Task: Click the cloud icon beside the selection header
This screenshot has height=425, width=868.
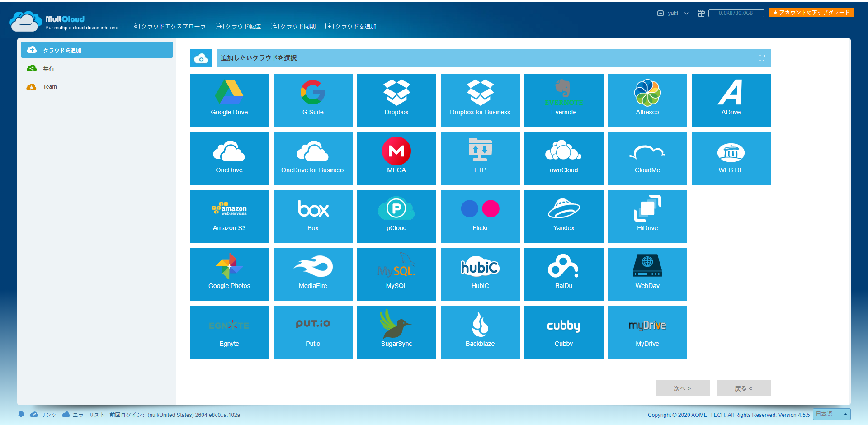Action: tap(201, 58)
